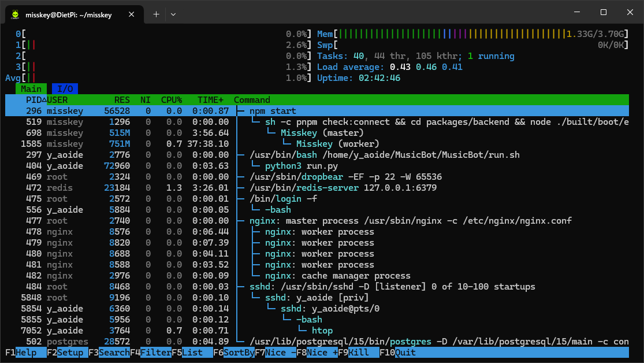This screenshot has width=644, height=363.
Task: Sort processes by USER column header
Action: 58,100
